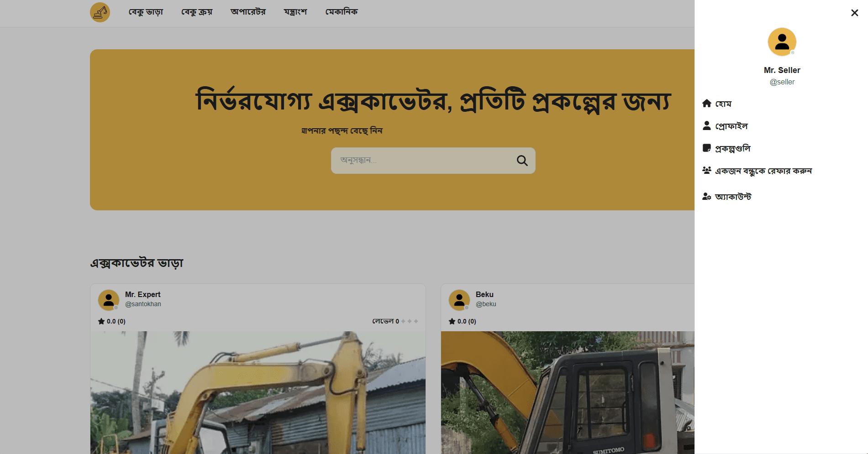The image size is (868, 454).
Task: Select the refer-a-friend group icon
Action: pyautogui.click(x=707, y=170)
